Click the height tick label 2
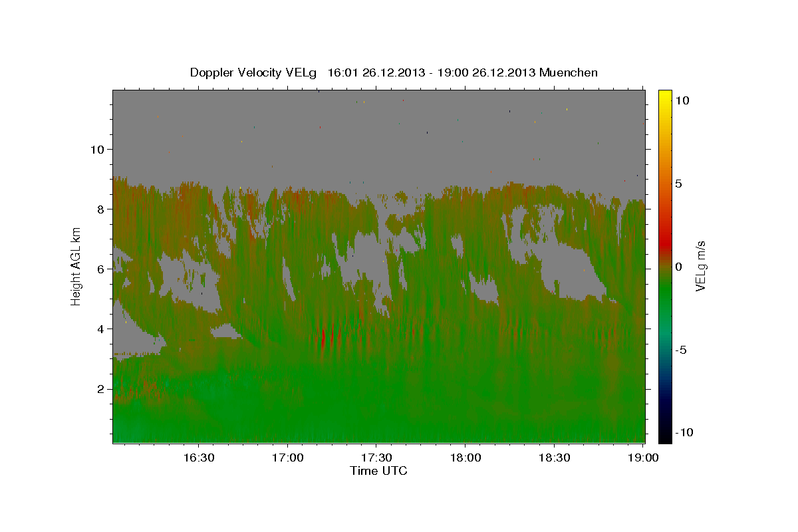 pyautogui.click(x=101, y=389)
